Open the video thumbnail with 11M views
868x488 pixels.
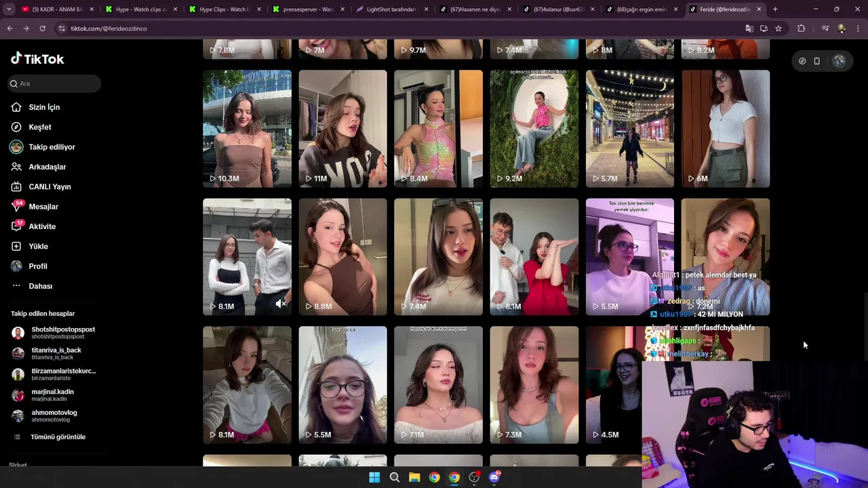coord(342,128)
